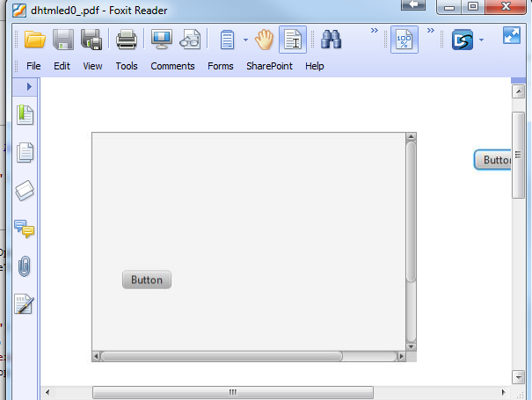Click the inner frame's horizontal scrollbar thumb

pyautogui.click(x=222, y=357)
